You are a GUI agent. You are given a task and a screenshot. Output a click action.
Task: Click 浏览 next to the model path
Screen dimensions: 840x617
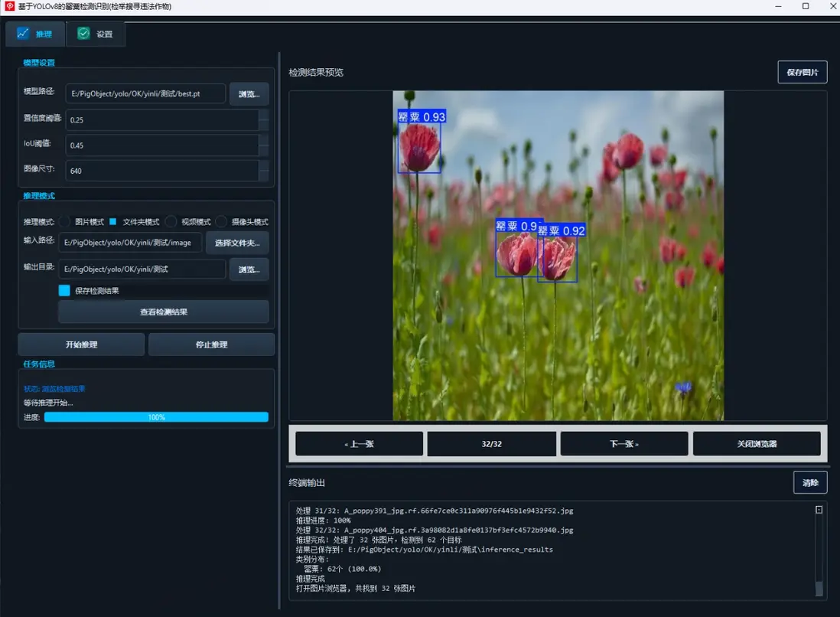(x=249, y=94)
